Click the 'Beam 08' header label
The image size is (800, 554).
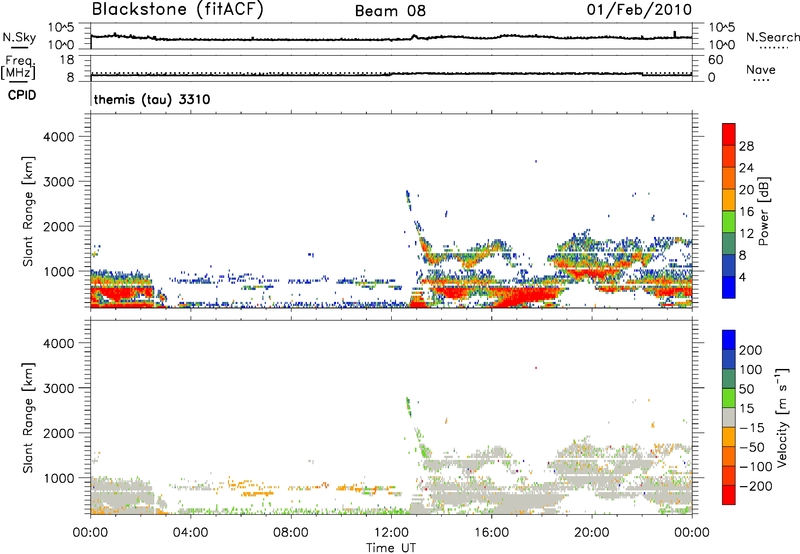click(390, 11)
